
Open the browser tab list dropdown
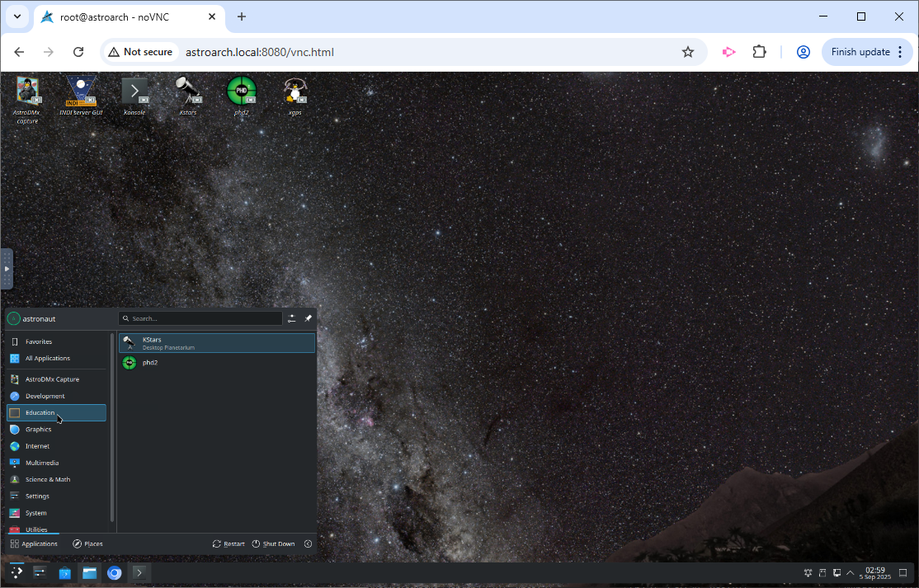[17, 16]
